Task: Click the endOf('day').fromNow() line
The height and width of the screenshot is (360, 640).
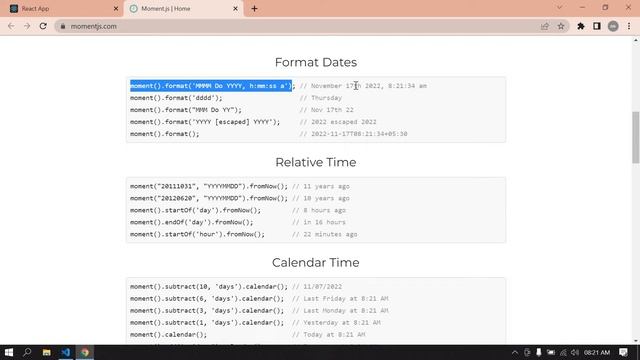Action: 191,222
